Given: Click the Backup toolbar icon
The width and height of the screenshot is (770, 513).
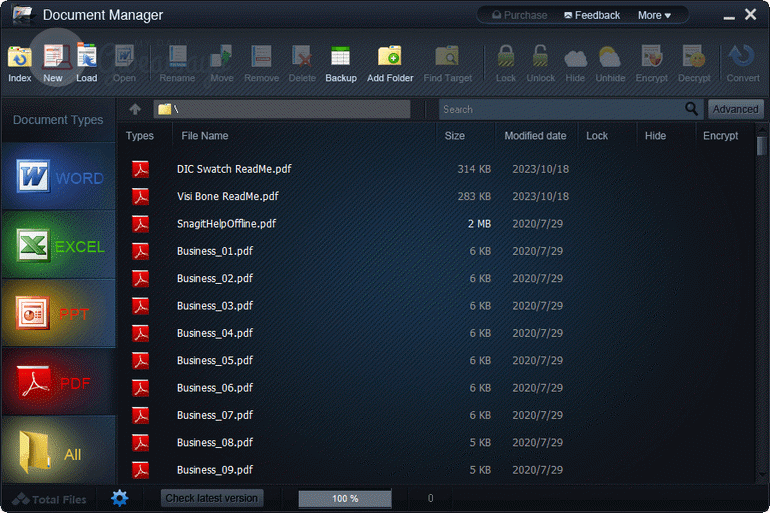Looking at the screenshot, I should pyautogui.click(x=341, y=61).
